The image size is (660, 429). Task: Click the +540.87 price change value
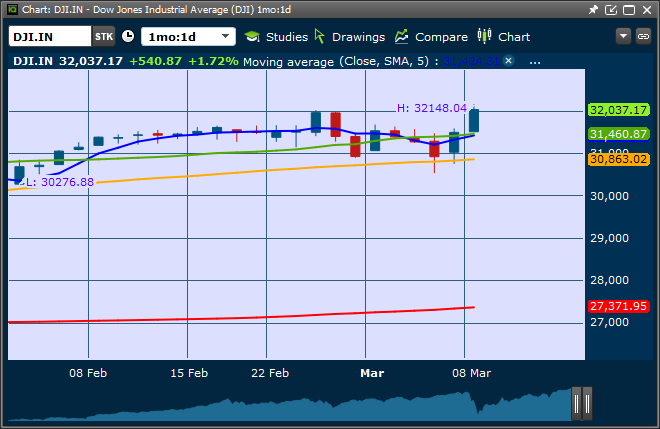point(155,61)
